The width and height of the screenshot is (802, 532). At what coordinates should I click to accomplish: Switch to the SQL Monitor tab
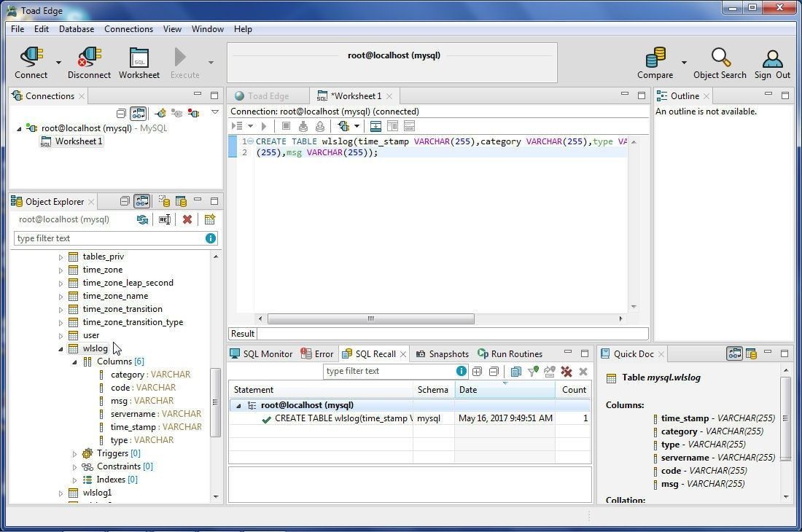[261, 353]
